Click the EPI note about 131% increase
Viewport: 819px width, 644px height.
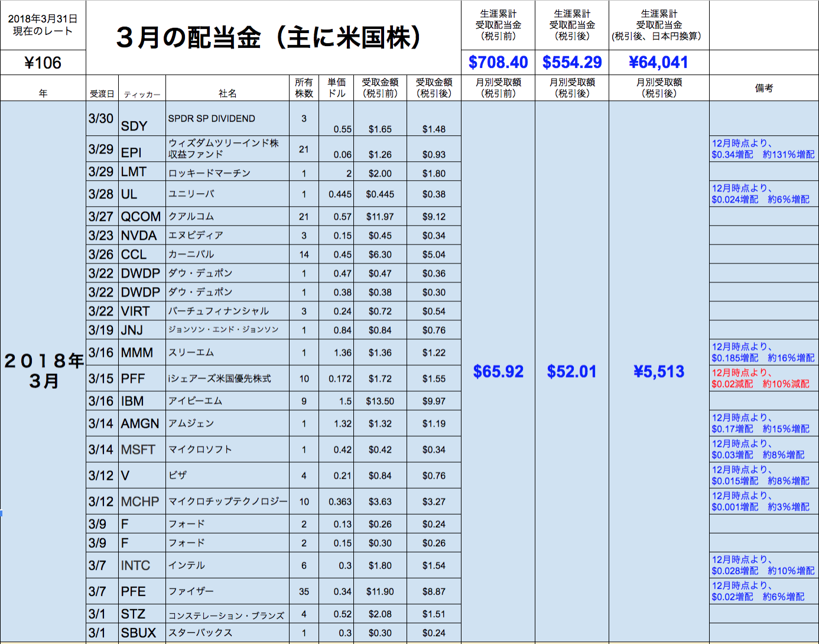point(763,149)
